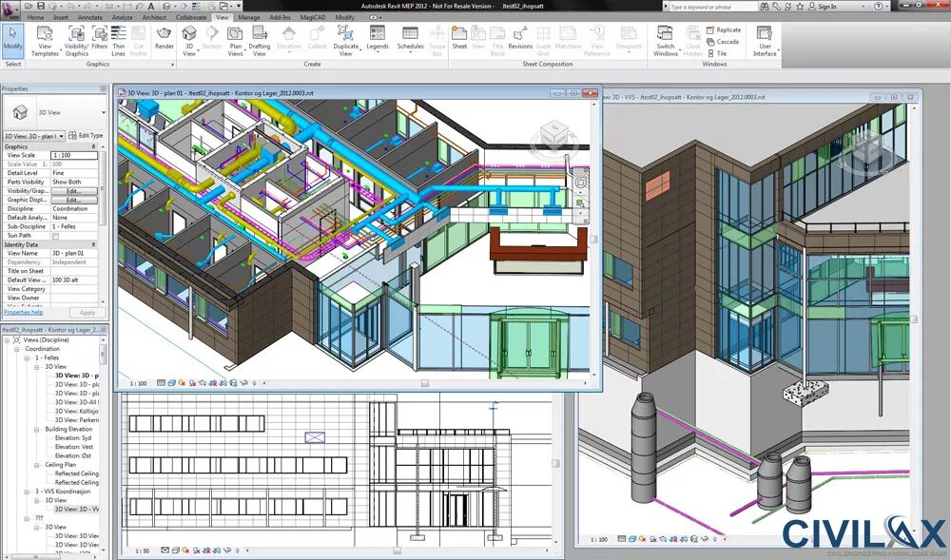Collapse the Ceiling Plan tree node

pyautogui.click(x=38, y=465)
